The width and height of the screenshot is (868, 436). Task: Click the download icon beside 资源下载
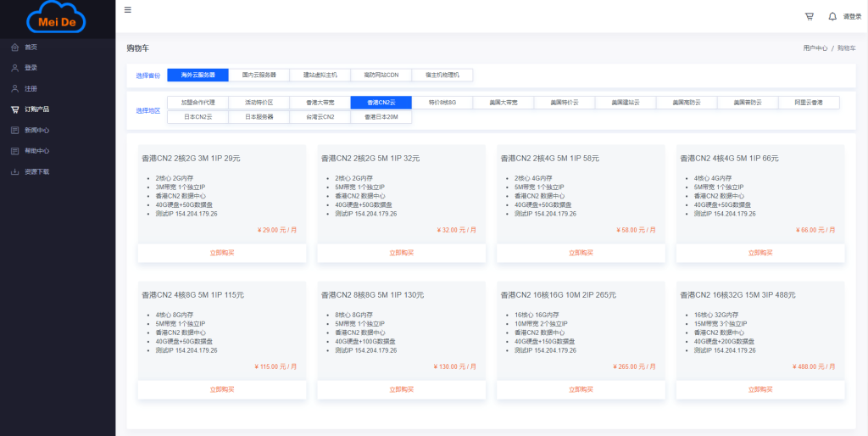tap(14, 171)
